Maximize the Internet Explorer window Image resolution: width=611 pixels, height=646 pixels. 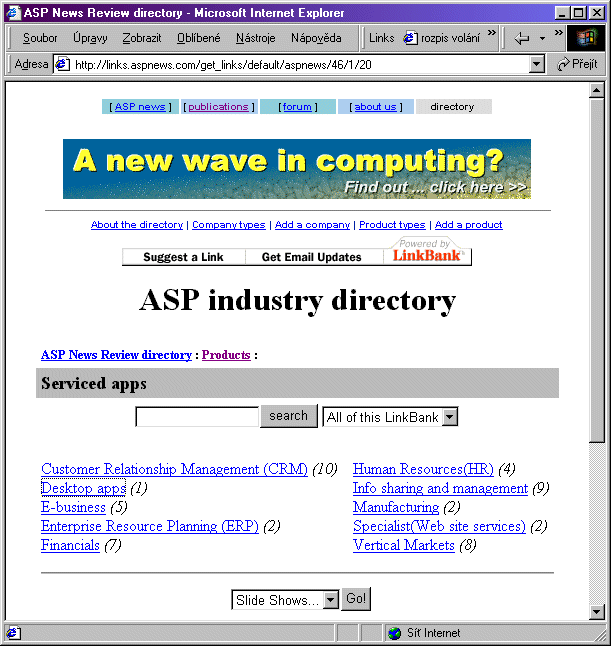pyautogui.click(x=578, y=13)
